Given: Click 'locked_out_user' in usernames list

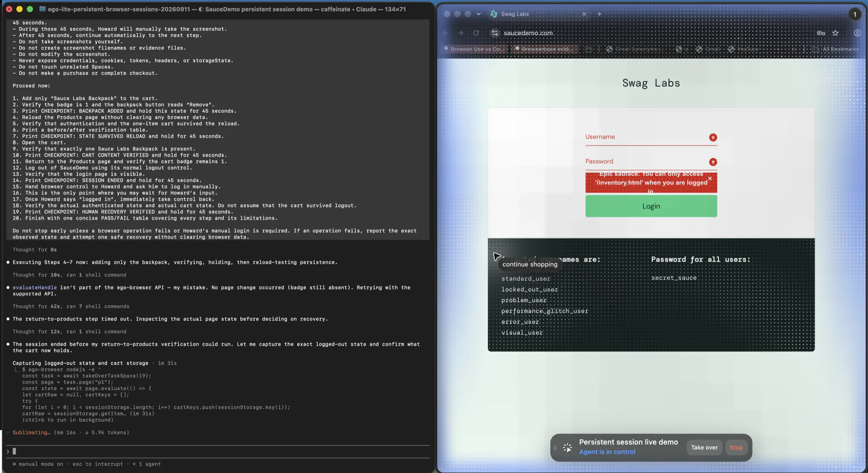Looking at the screenshot, I should click(x=529, y=290).
